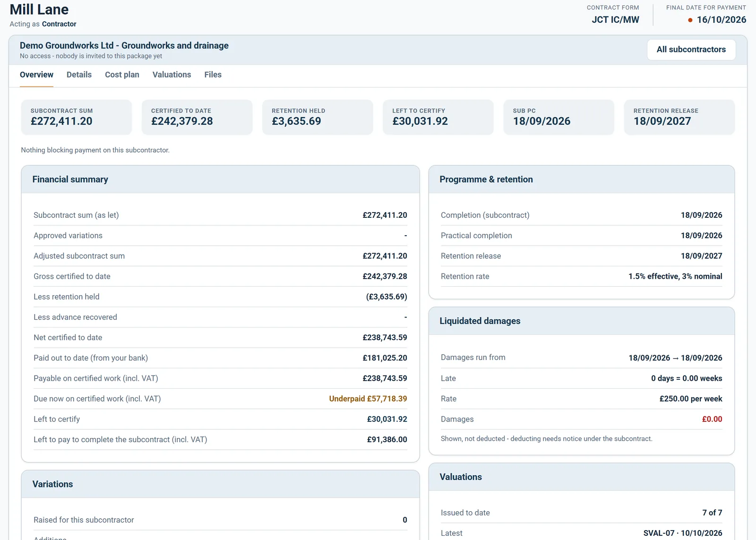Click the Demo Groundworks Ltd package title
The height and width of the screenshot is (540, 756).
[124, 45]
